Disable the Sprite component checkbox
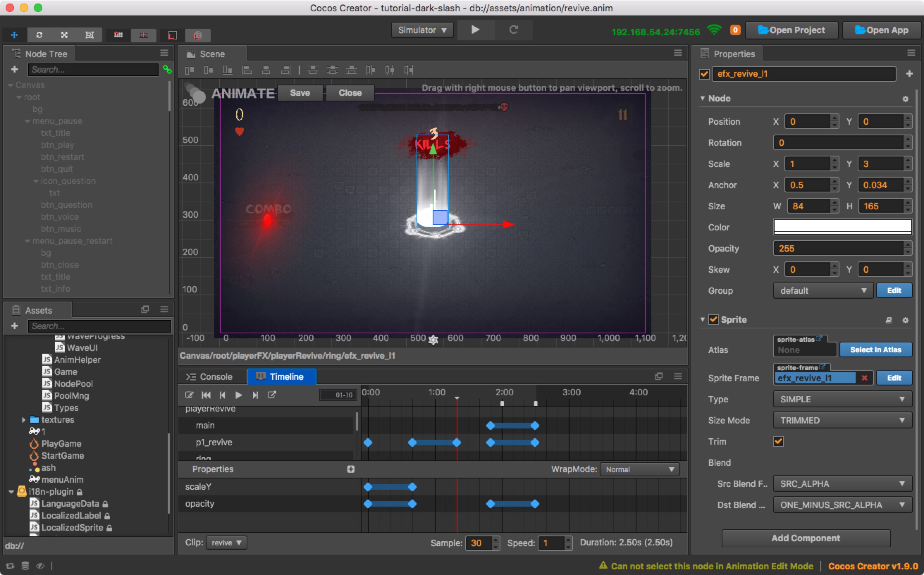 click(x=713, y=320)
